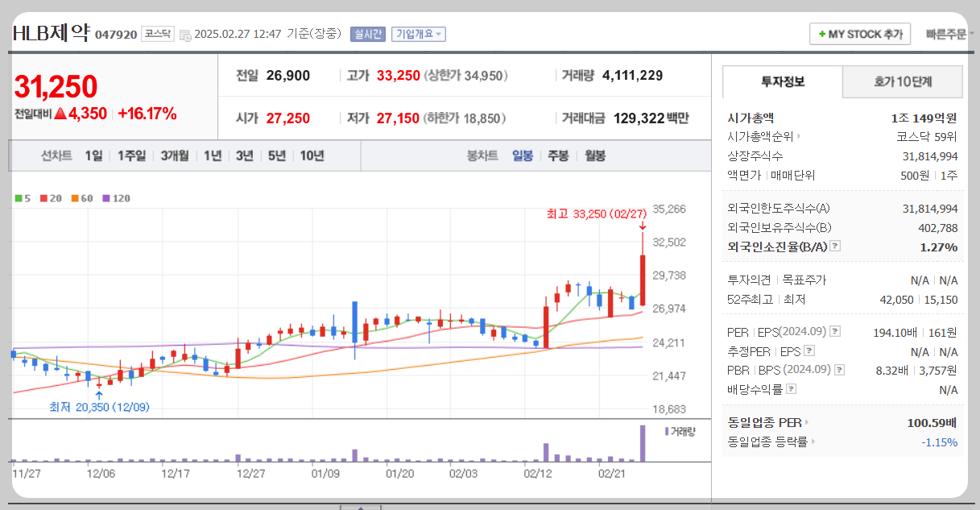980x510 pixels.
Task: Click arrow icon next to 시가총액순위
Action: 798,137
